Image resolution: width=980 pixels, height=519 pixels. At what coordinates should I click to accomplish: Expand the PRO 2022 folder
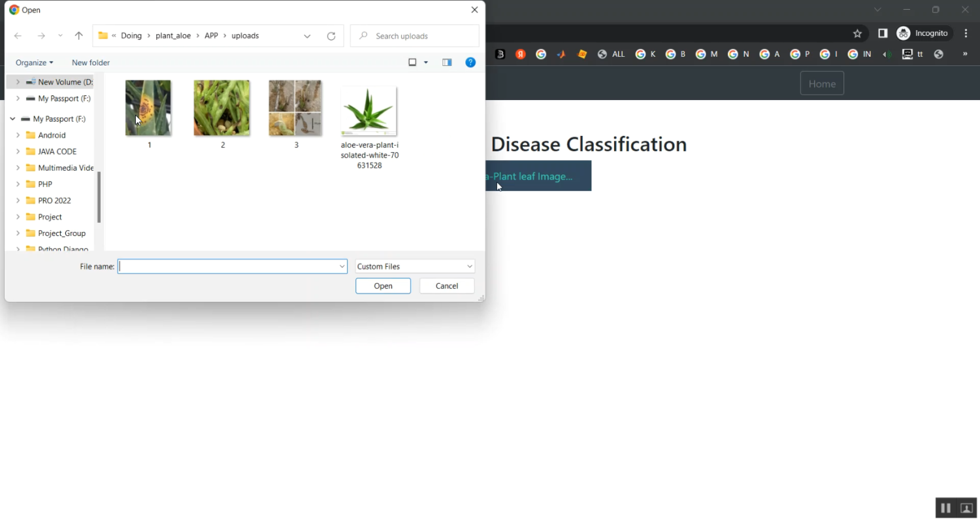click(18, 201)
